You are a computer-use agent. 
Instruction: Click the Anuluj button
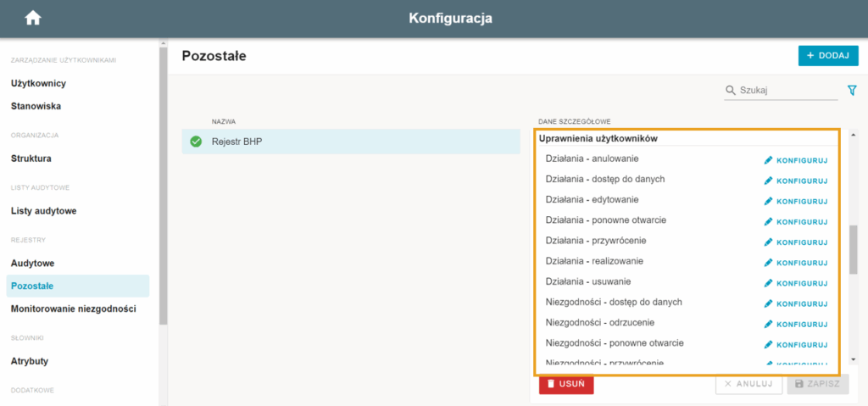pos(748,384)
